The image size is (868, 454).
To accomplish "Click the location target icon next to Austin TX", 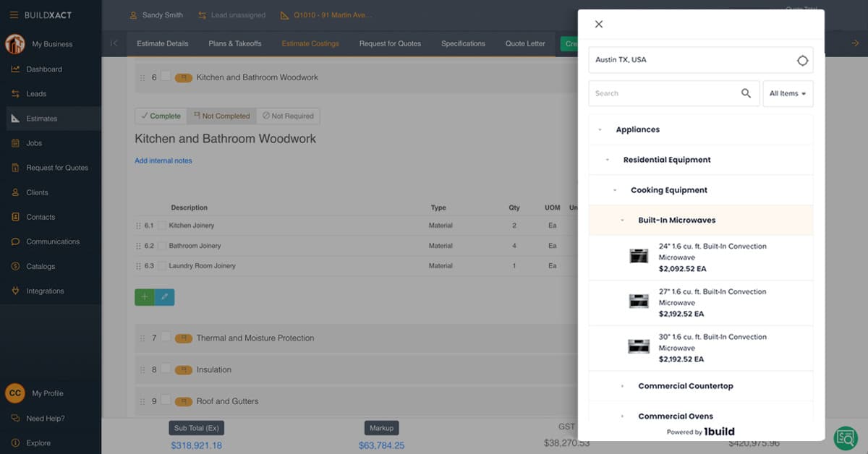I will pyautogui.click(x=802, y=61).
